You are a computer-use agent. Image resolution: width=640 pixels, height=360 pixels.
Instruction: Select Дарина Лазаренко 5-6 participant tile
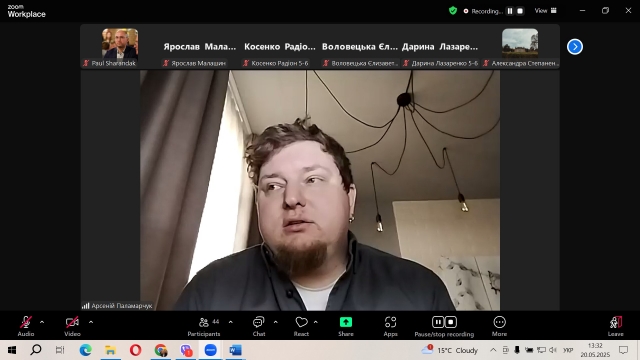tap(440, 47)
